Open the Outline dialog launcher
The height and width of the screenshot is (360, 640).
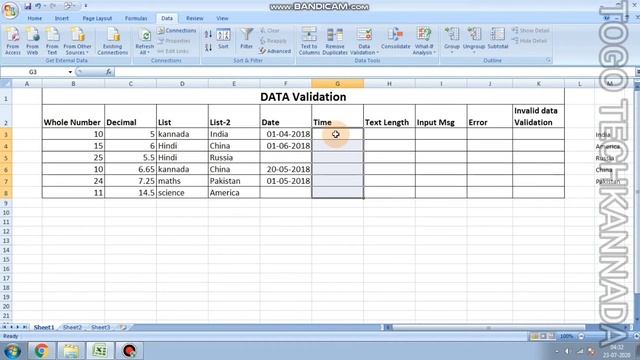coord(548,60)
